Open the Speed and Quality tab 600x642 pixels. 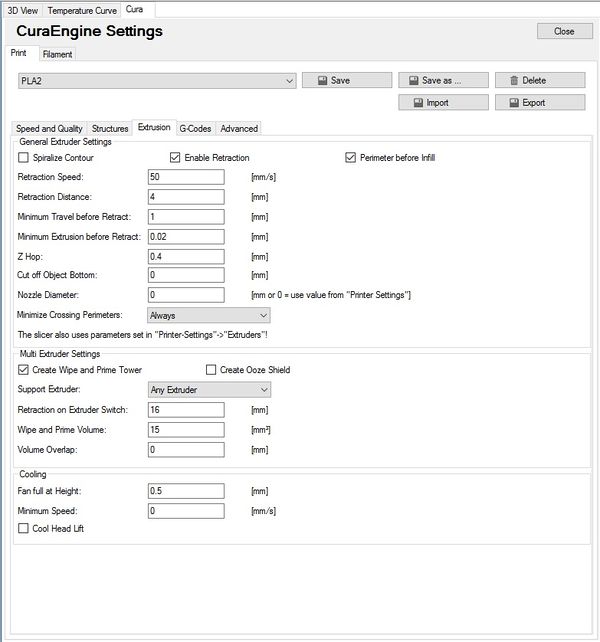coord(49,129)
